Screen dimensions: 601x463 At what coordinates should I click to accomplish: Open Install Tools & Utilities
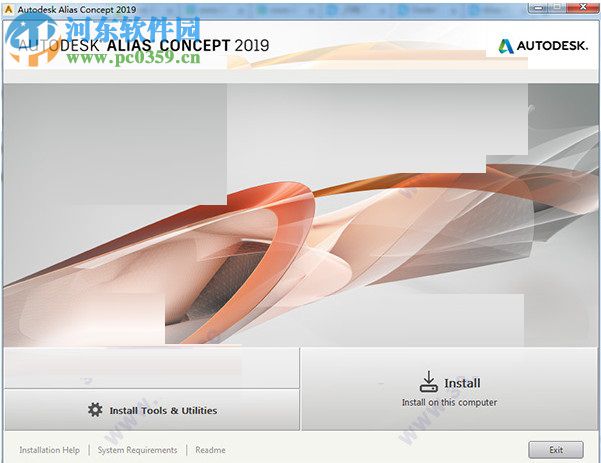coord(152,410)
